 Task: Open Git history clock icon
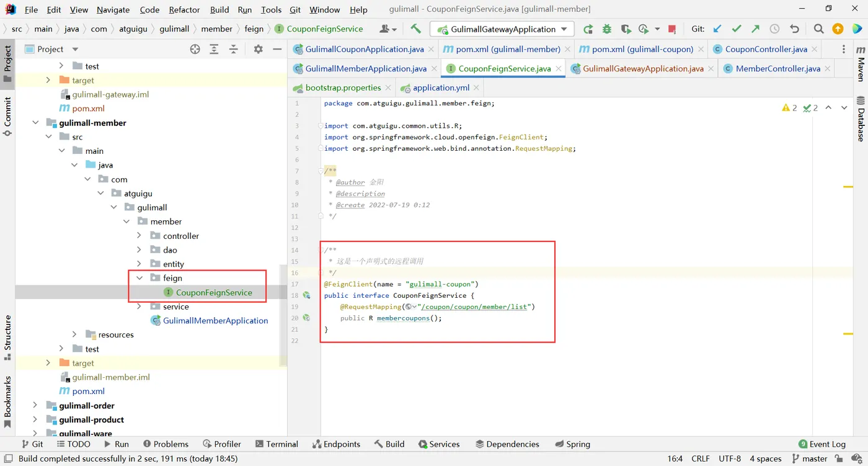tap(774, 29)
